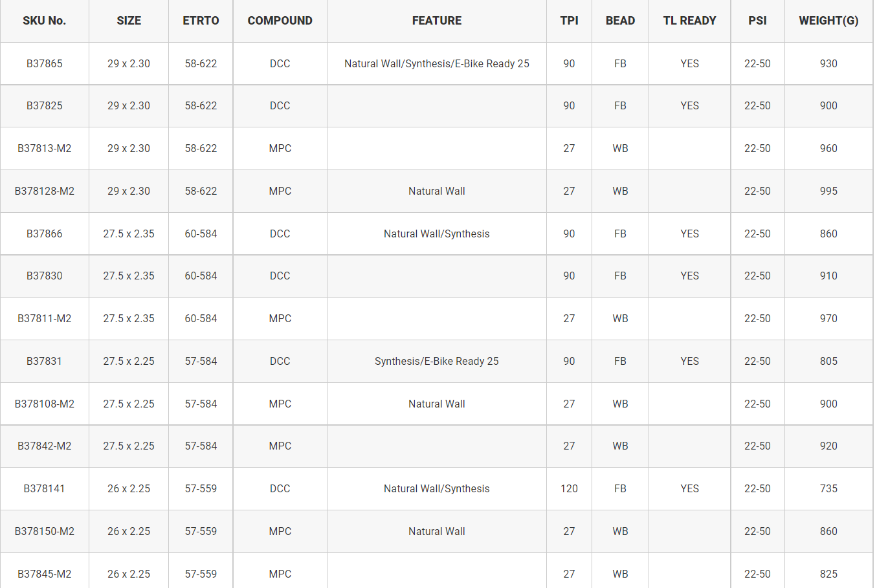Select the TPI value 120

point(569,488)
